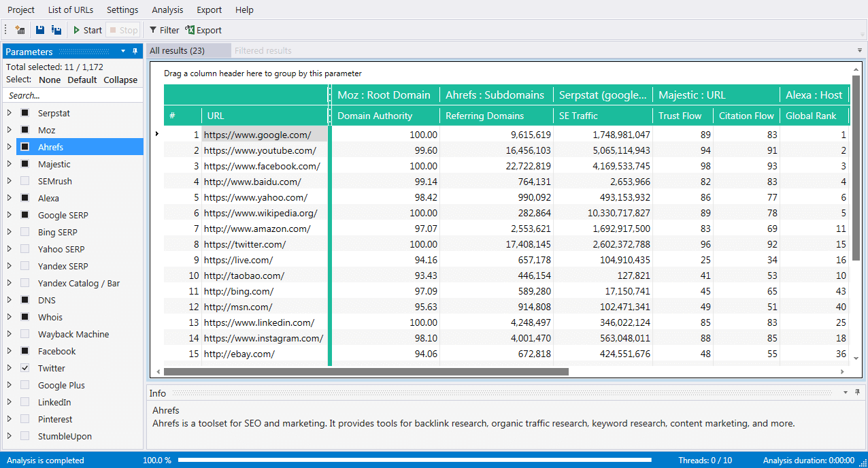Start the analysis with the Start button
The image size is (868, 468).
pos(87,30)
